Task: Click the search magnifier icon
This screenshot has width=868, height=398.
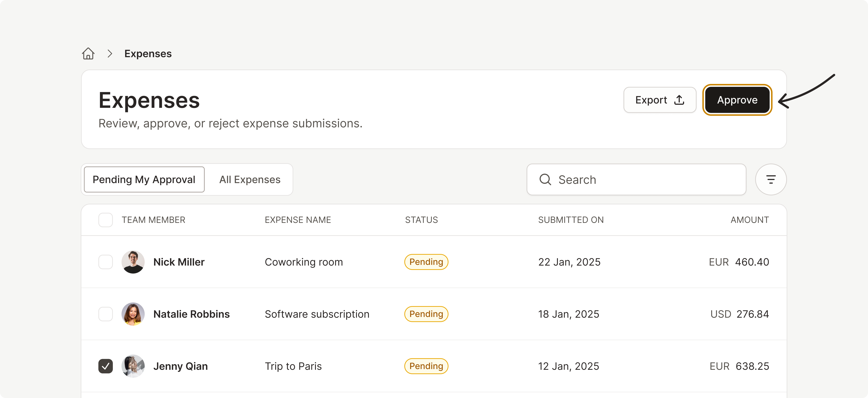Action: [x=545, y=179]
